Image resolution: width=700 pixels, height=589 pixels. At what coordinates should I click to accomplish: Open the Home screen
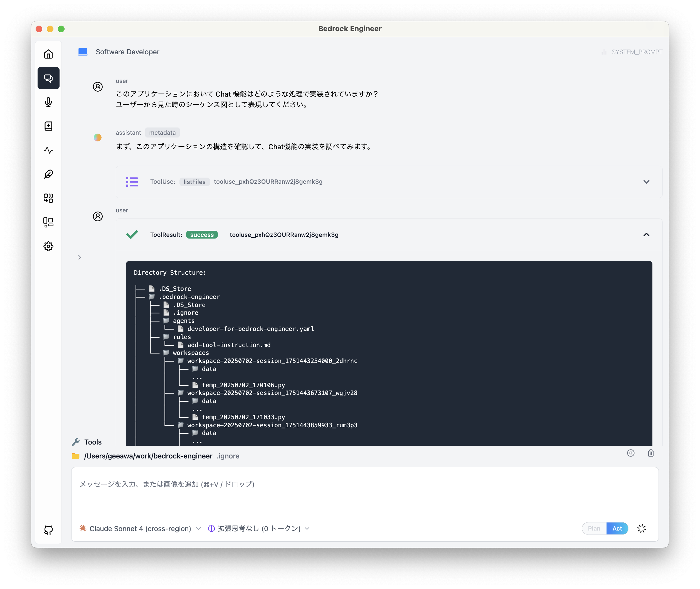click(48, 53)
